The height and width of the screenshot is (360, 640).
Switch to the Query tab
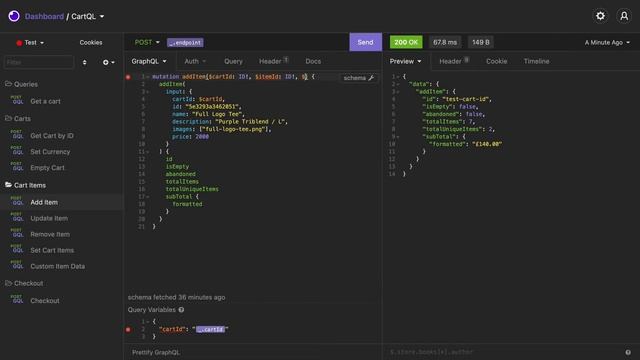click(x=233, y=61)
